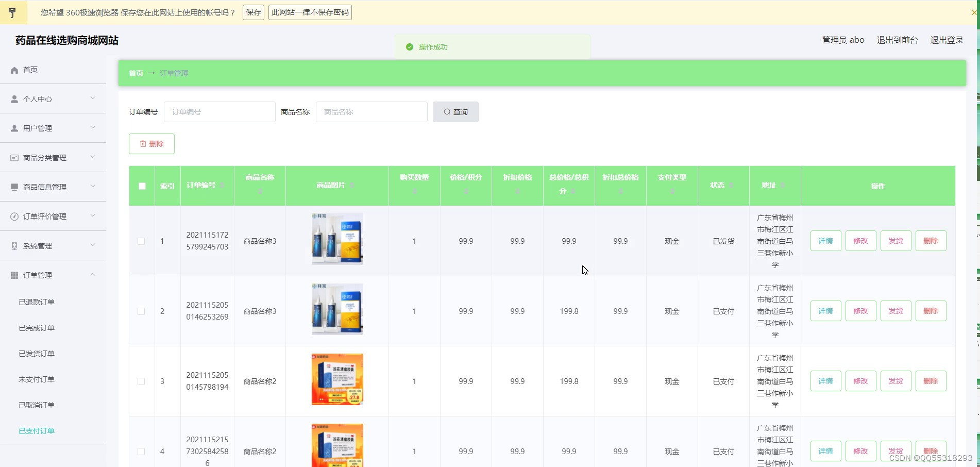This screenshot has height=467, width=980.
Task: Click the product image in row 3
Action: tap(337, 379)
